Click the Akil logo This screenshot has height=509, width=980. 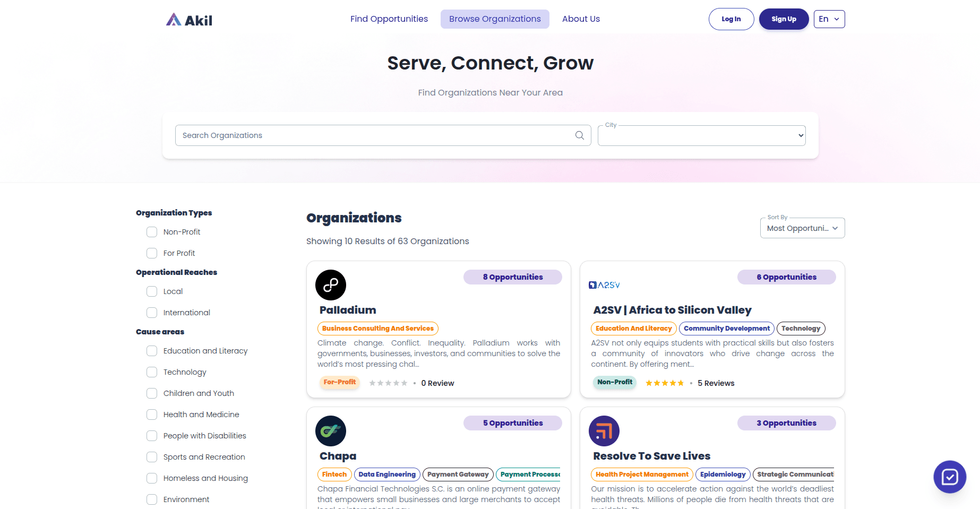pyautogui.click(x=189, y=20)
